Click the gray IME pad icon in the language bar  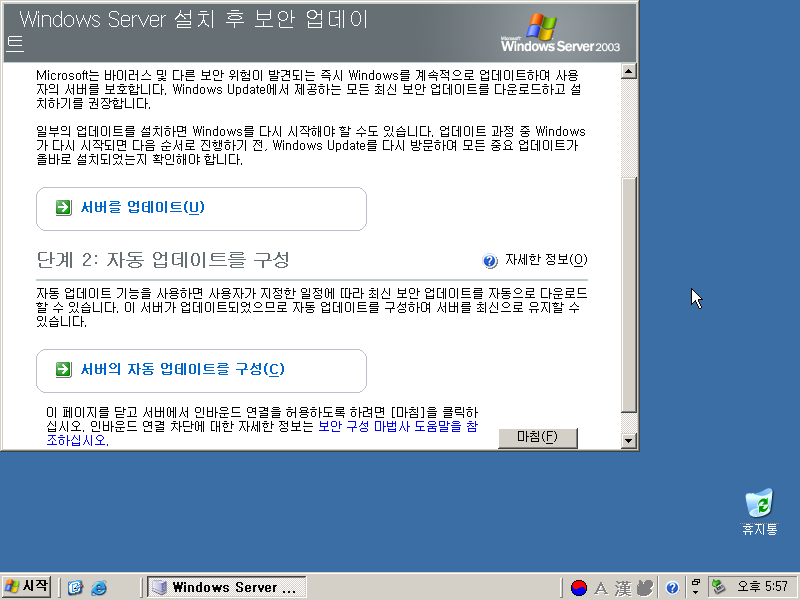pos(645,588)
